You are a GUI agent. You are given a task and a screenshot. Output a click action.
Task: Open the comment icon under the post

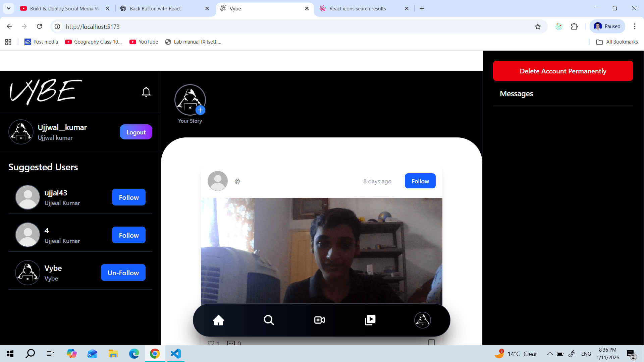[x=231, y=343]
